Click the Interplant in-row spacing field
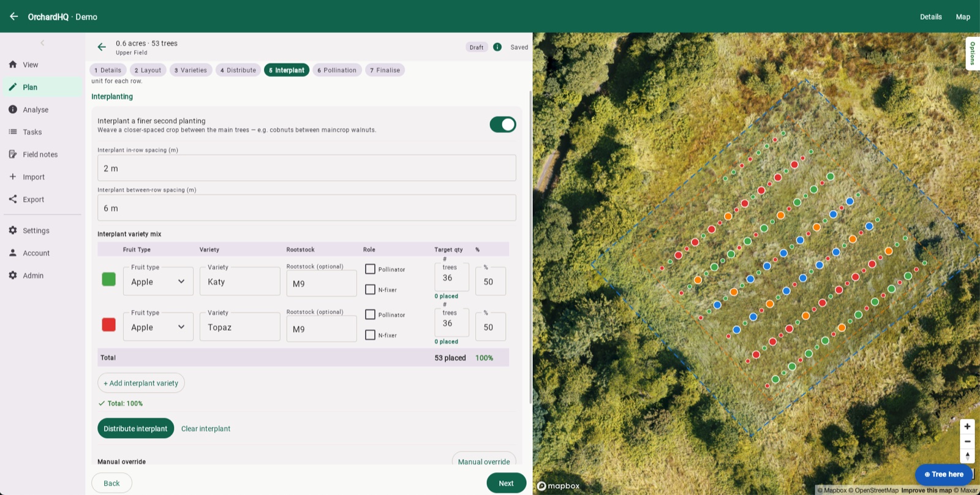Screen dimensions: 980x495 (306, 168)
